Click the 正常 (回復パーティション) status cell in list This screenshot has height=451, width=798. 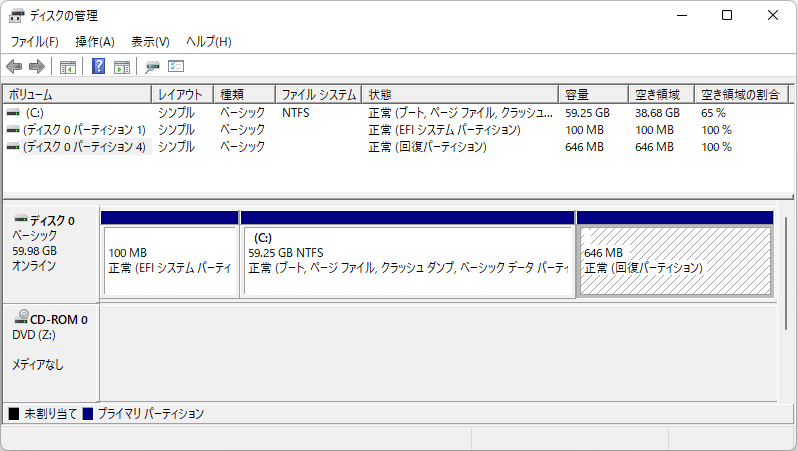click(428, 147)
